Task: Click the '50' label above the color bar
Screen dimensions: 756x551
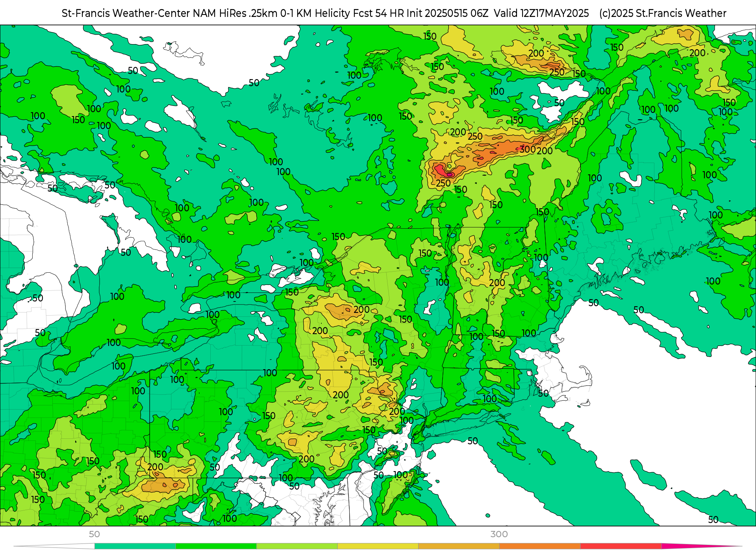Action: pos(94,534)
